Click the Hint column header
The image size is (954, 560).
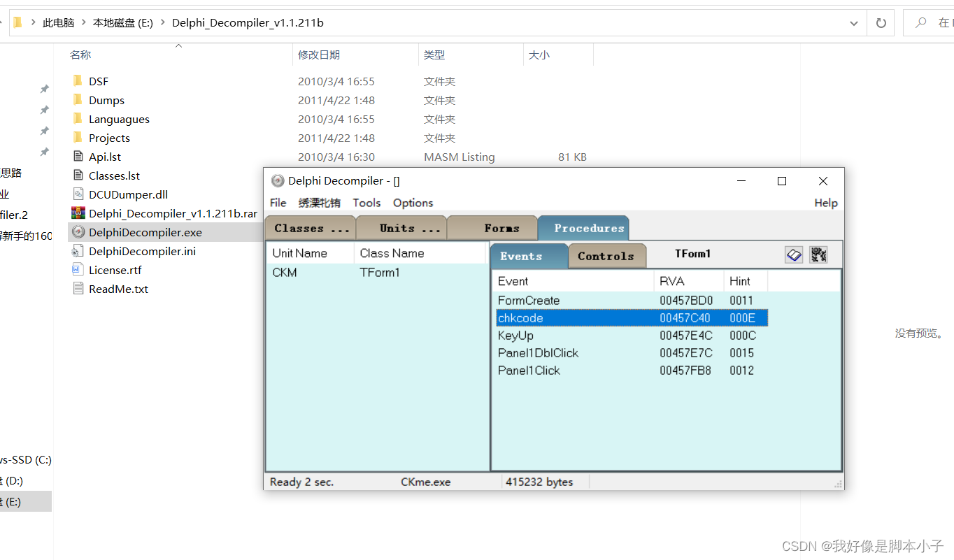pyautogui.click(x=746, y=281)
